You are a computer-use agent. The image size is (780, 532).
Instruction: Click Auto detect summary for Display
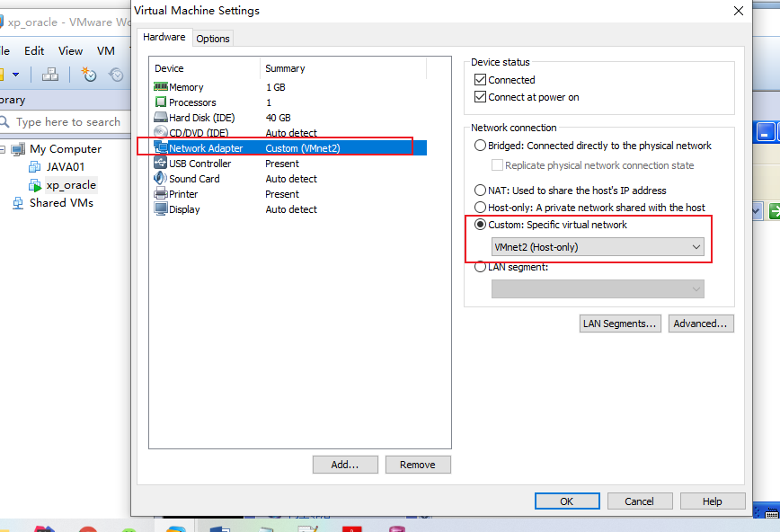pyautogui.click(x=291, y=209)
